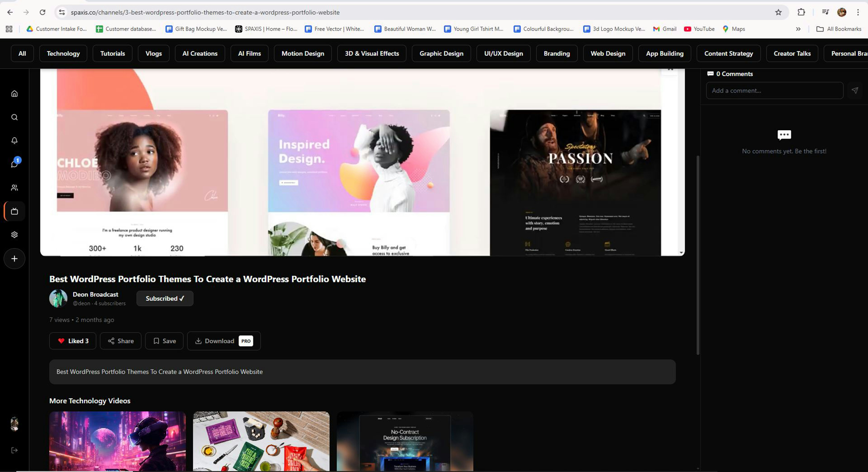Toggle the Subscribed button for Deon Broadcast
The image size is (868, 472).
coord(165,298)
